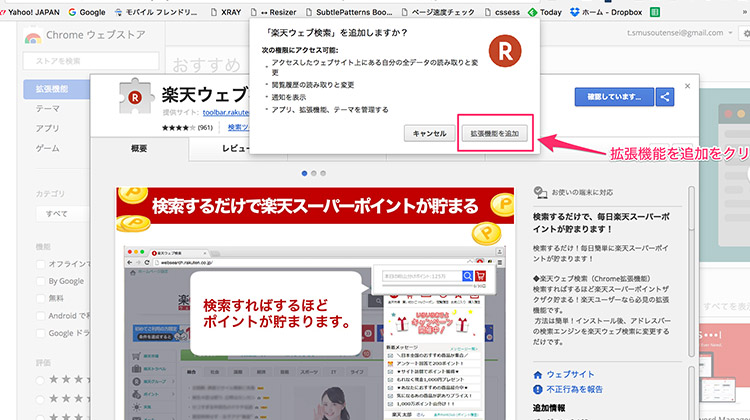The image size is (750, 420).
Task: Click the ウェブサイト link with home icon
Action: (x=564, y=375)
